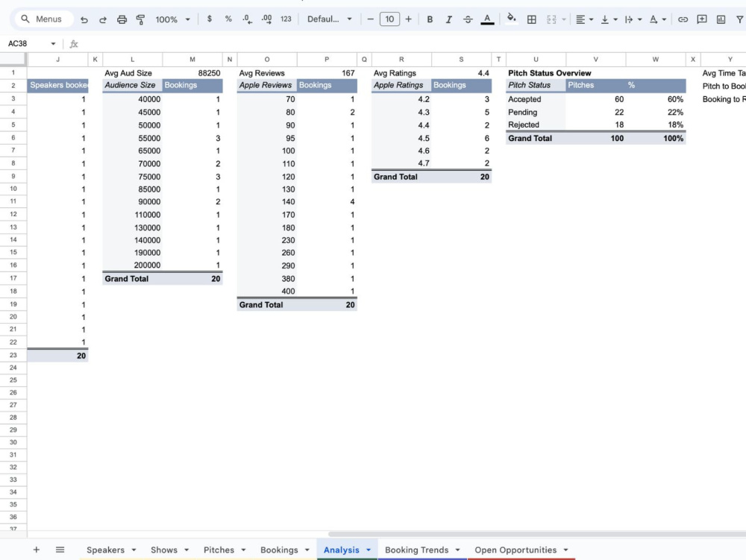The image size is (746, 560).
Task: Click the formula bar fx icon
Action: click(74, 44)
